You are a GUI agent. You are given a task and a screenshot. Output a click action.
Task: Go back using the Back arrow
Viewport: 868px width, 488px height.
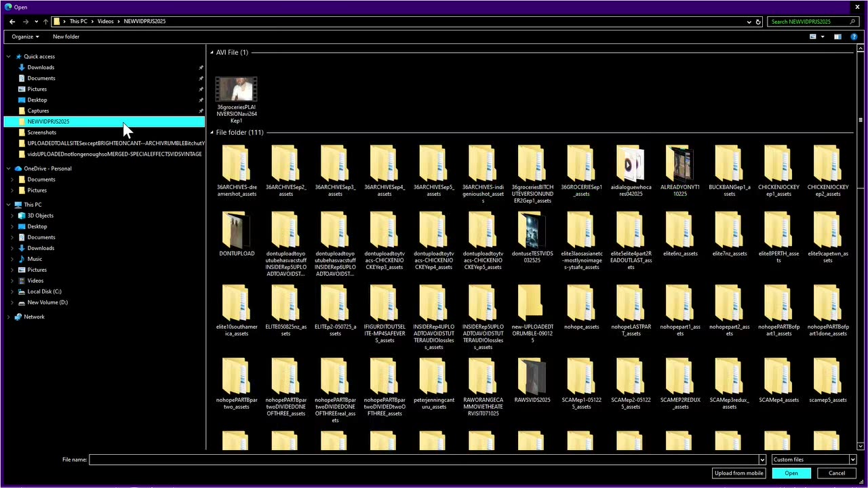[x=12, y=22]
